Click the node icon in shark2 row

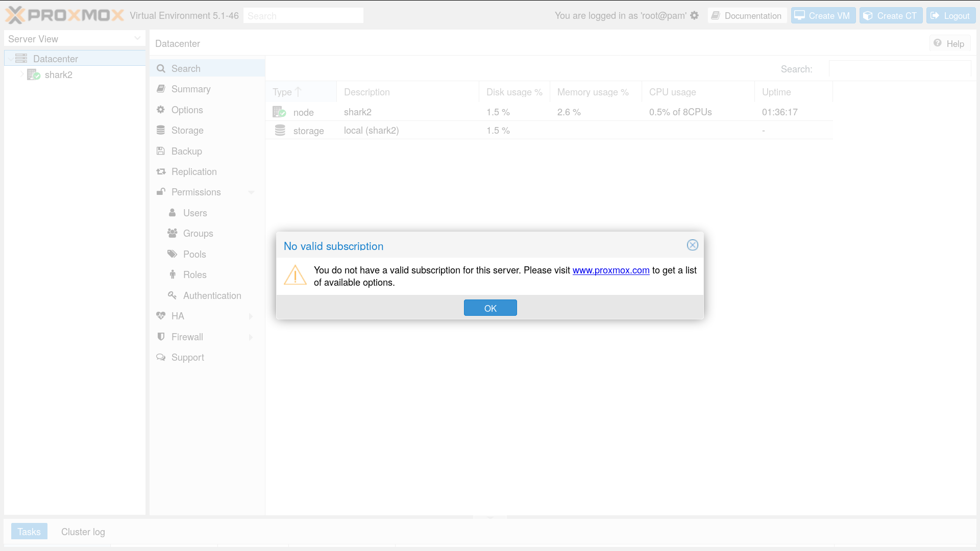279,112
